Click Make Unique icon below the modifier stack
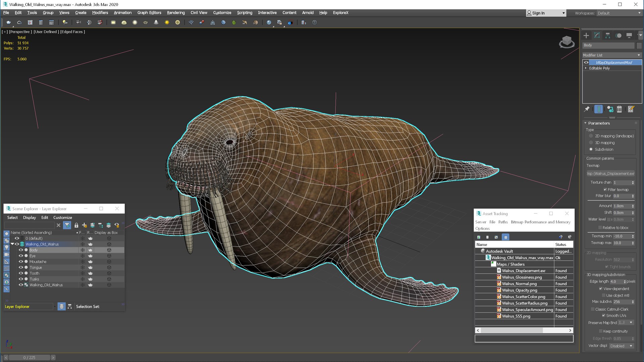 610,109
